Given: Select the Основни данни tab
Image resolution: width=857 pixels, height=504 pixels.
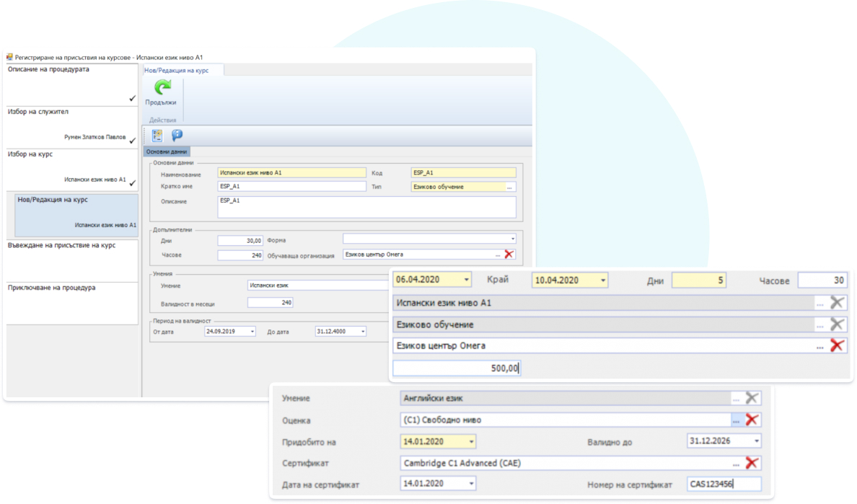Looking at the screenshot, I should pyautogui.click(x=167, y=152).
